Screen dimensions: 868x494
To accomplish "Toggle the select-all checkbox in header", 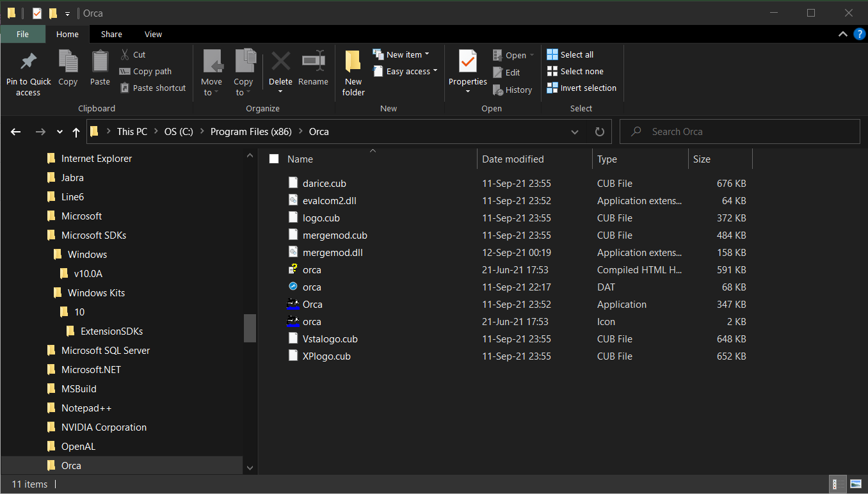I will click(x=274, y=159).
